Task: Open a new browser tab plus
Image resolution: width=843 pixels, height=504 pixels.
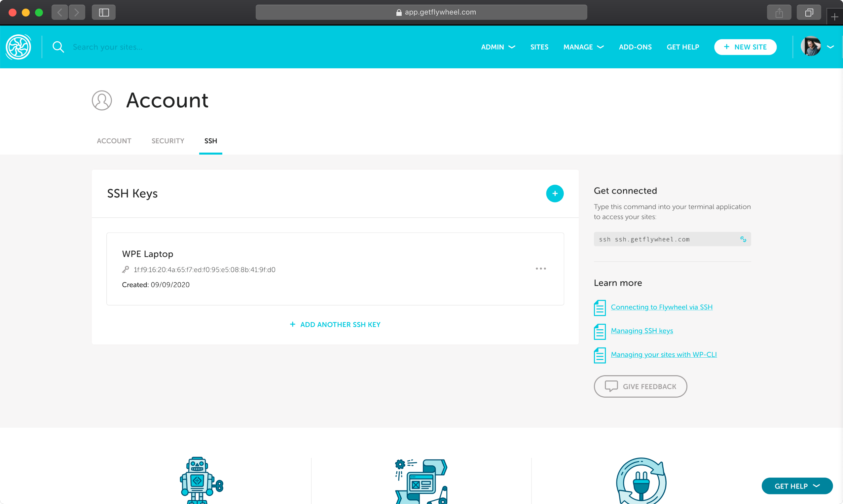Action: pyautogui.click(x=834, y=17)
